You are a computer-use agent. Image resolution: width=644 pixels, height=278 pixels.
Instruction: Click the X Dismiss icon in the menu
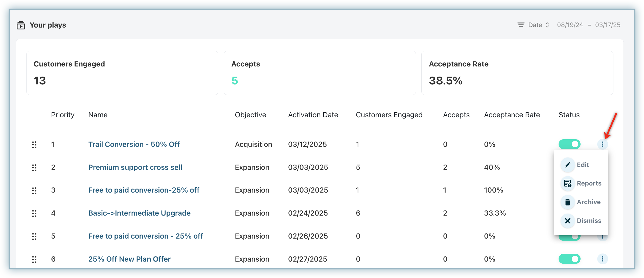pos(568,221)
